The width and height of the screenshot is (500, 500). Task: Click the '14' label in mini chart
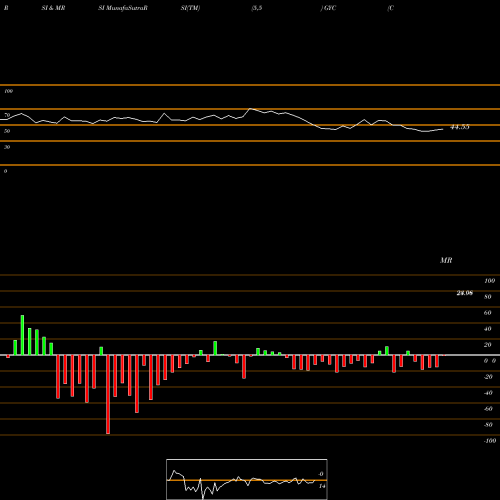click(x=322, y=486)
